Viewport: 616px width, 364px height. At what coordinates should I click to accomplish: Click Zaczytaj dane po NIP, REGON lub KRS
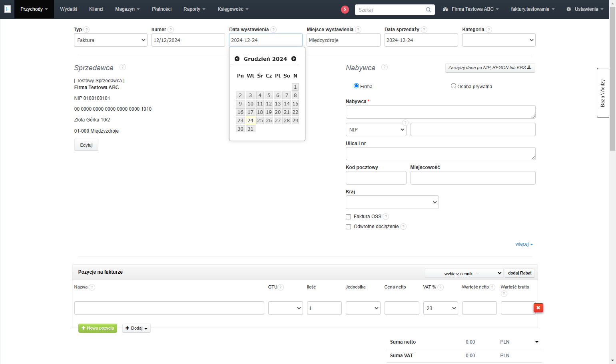tap(490, 68)
